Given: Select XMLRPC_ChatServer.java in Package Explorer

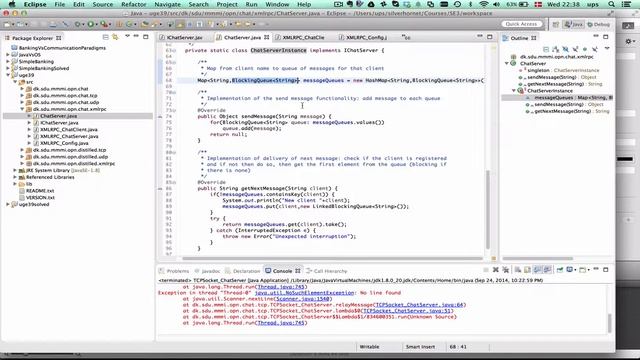Looking at the screenshot, I should [69, 136].
